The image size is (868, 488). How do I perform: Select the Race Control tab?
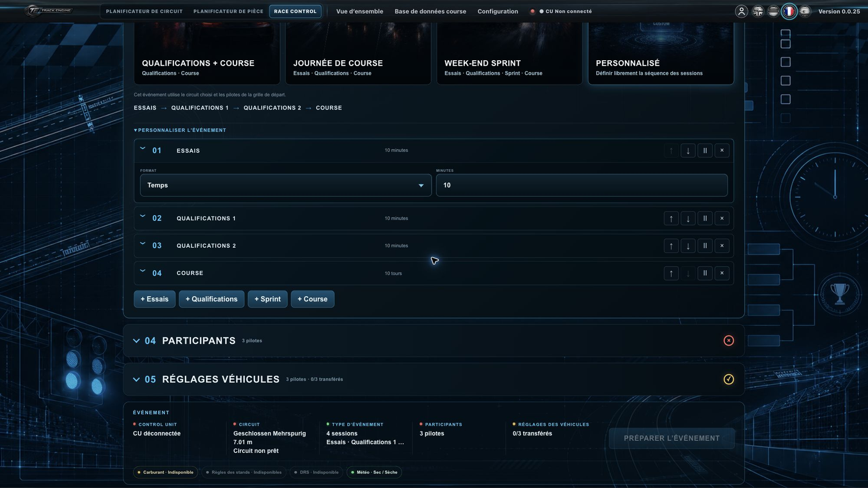click(295, 11)
